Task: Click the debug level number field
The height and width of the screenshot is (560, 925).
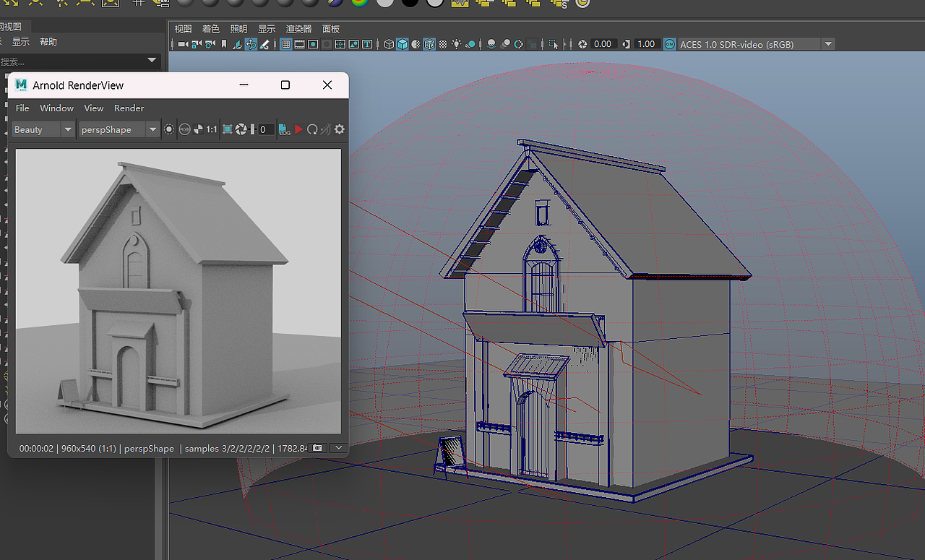Action: pyautogui.click(x=265, y=129)
